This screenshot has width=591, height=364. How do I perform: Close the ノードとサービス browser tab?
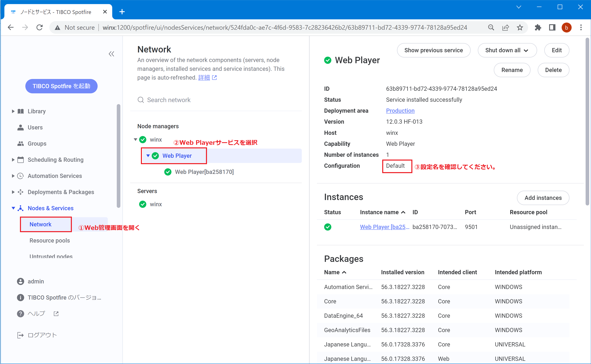tap(105, 12)
